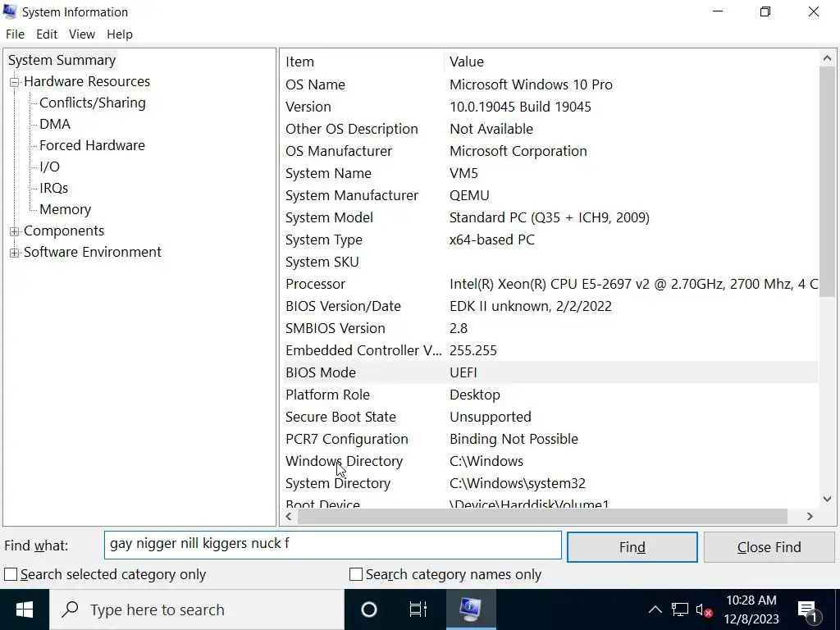Screen dimensions: 840x630
Task: Expand the Components tree node
Action: coord(15,231)
